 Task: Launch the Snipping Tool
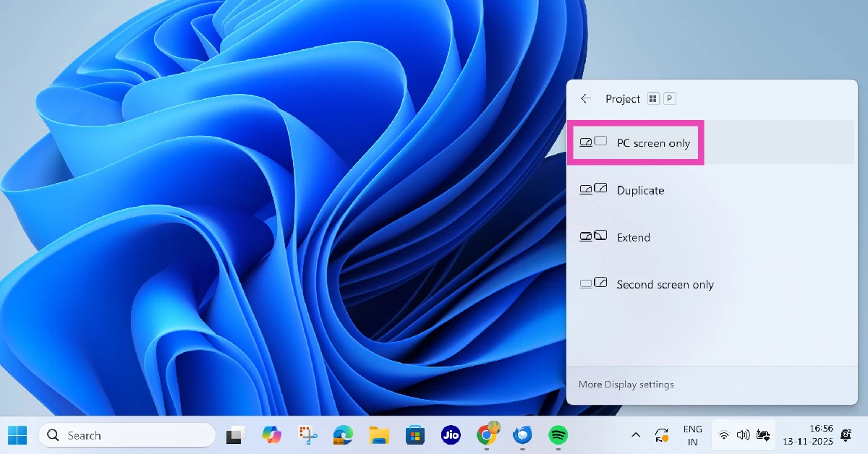pyautogui.click(x=307, y=435)
